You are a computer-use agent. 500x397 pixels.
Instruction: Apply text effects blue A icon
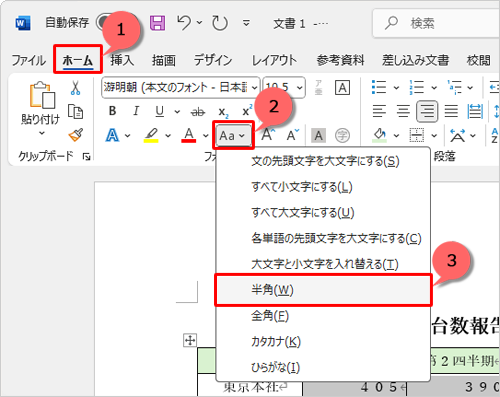click(x=112, y=135)
